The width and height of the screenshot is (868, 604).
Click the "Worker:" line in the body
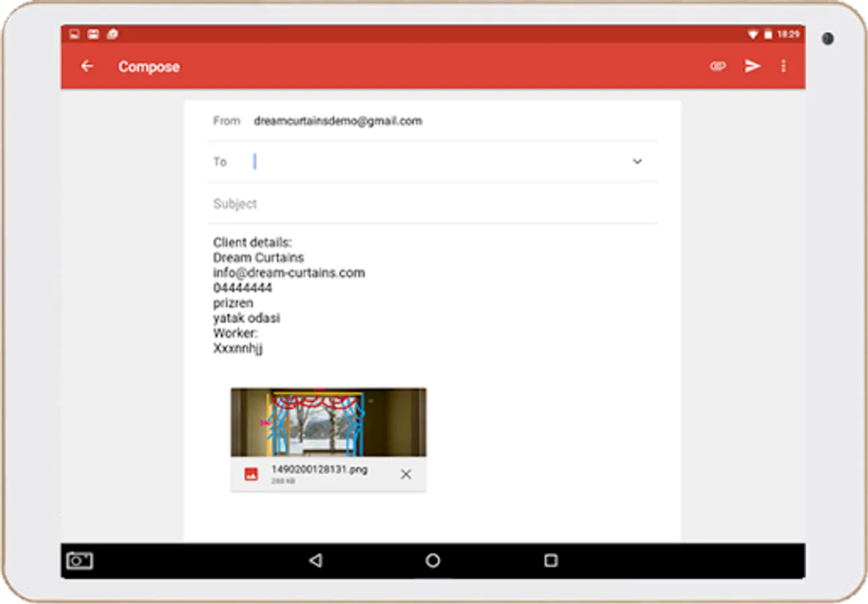click(235, 334)
